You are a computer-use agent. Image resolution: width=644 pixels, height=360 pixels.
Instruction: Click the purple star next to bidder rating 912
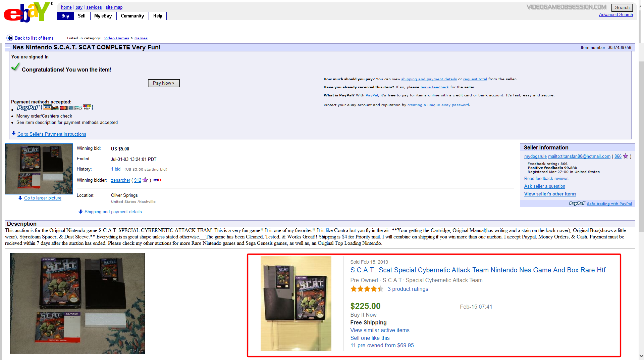pyautogui.click(x=145, y=180)
